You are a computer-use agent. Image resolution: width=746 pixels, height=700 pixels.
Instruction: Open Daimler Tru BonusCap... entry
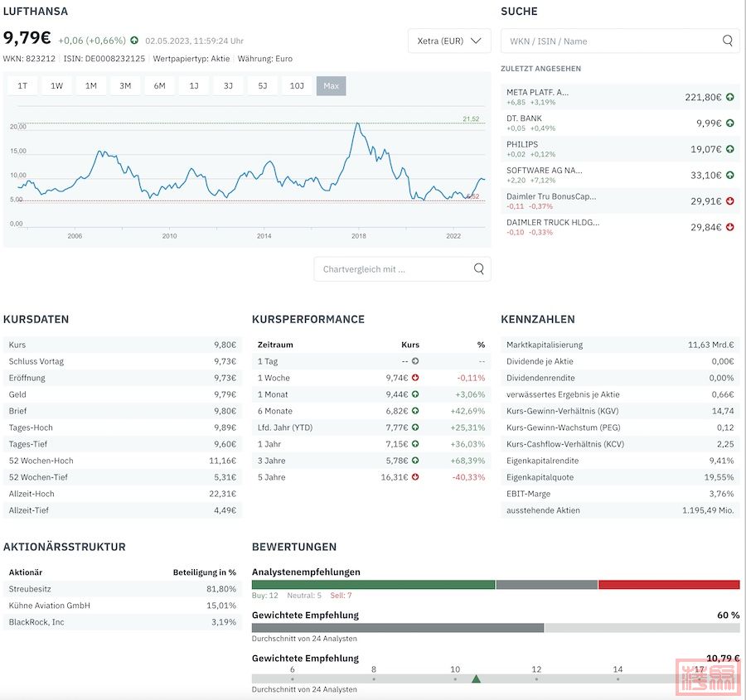(620, 201)
